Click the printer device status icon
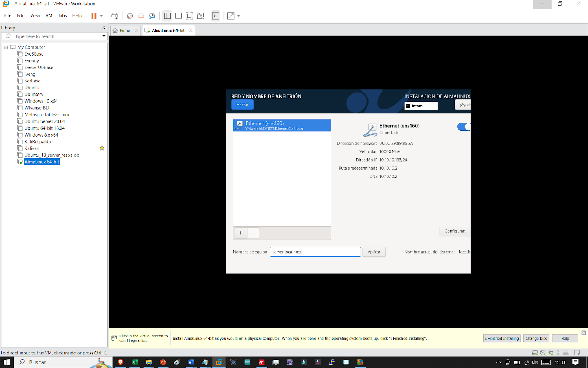 pos(566,353)
